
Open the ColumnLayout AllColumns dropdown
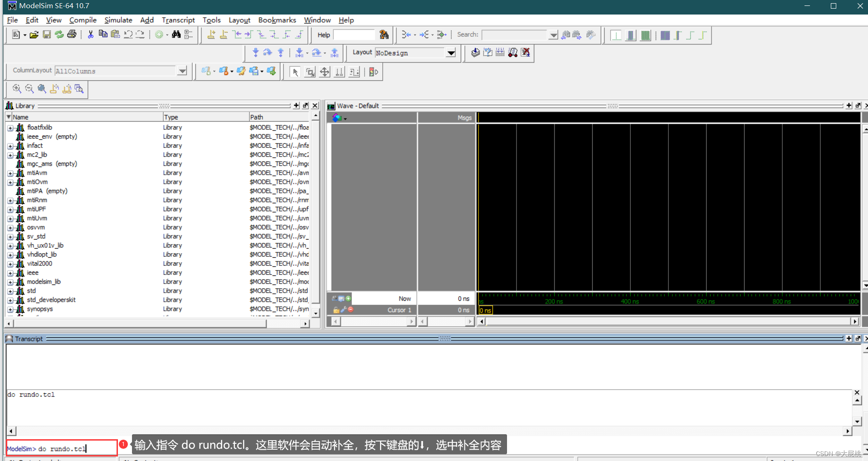[182, 71]
